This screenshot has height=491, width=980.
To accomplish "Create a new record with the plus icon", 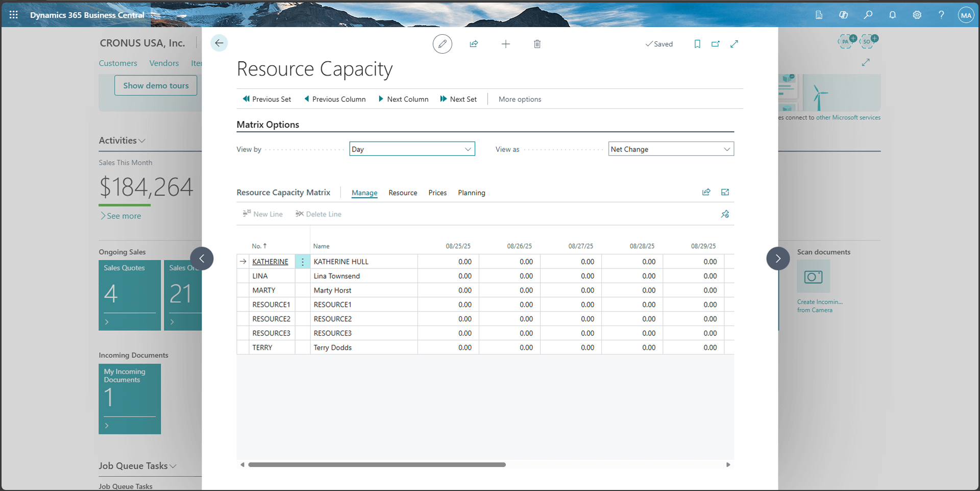I will (x=505, y=44).
